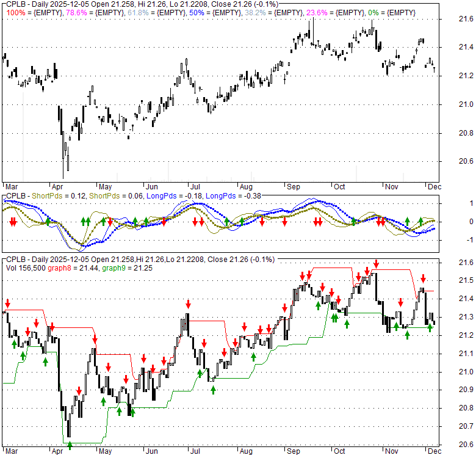Click the 21.6 price label on top chart axis
This screenshot has height=455, width=476.
(x=466, y=19)
